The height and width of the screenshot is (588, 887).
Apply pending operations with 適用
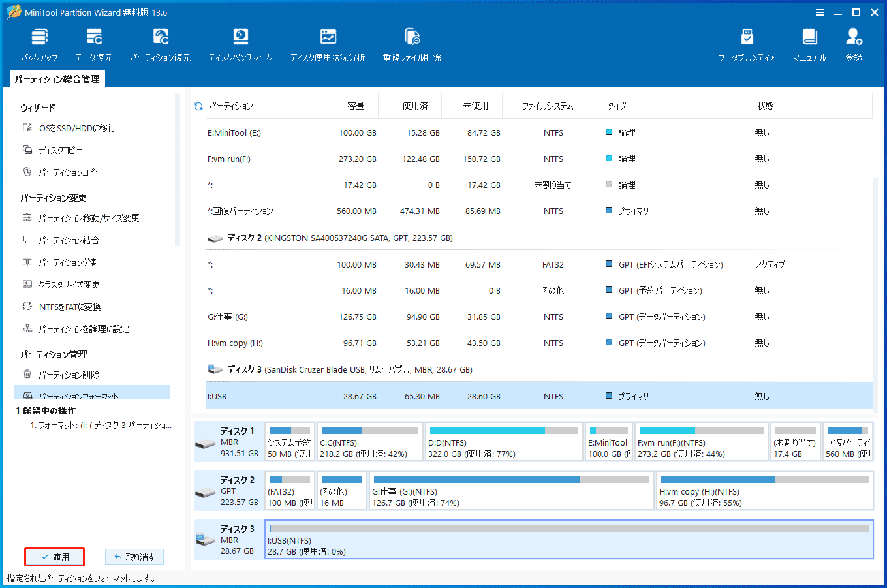click(54, 557)
